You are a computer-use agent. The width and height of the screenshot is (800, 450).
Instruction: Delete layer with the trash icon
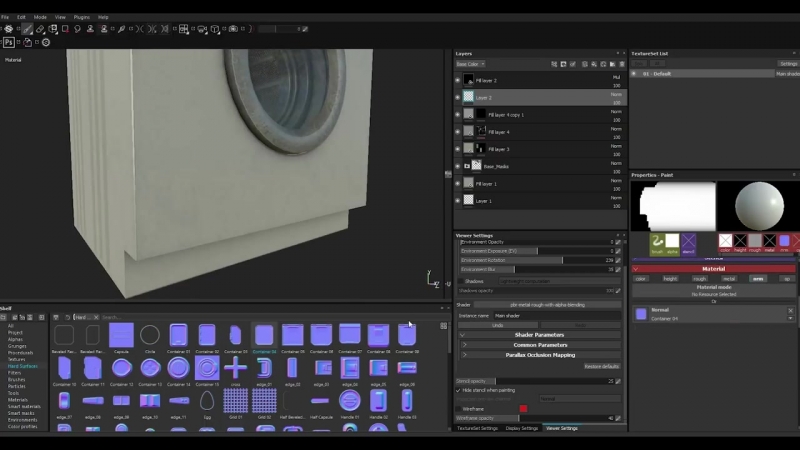click(622, 64)
